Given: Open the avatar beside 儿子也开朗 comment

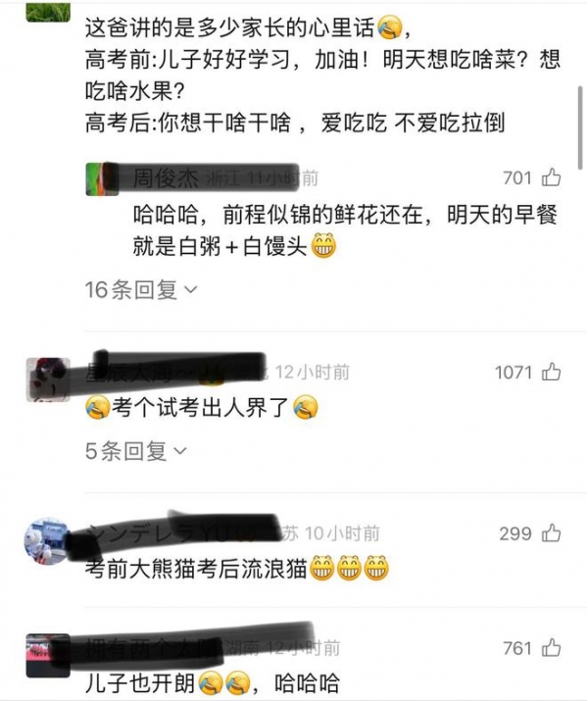Looking at the screenshot, I should [48, 655].
